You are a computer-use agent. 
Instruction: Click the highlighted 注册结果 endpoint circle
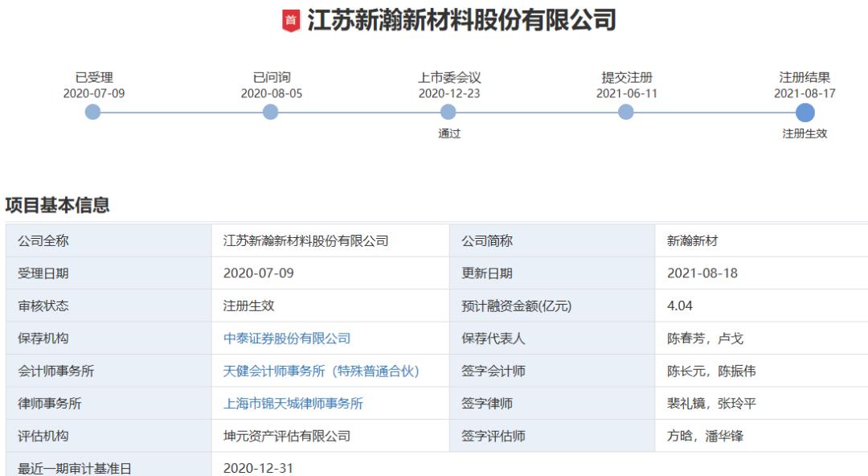pyautogui.click(x=805, y=111)
